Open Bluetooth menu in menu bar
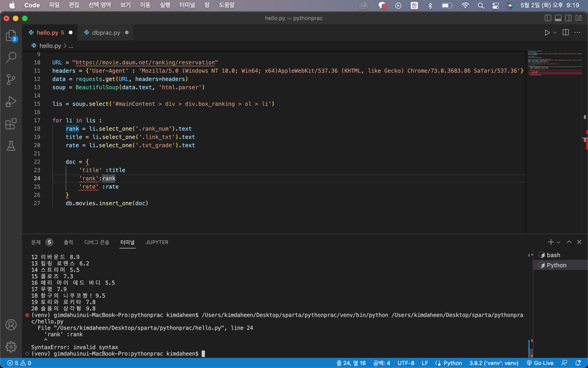 (430, 5)
